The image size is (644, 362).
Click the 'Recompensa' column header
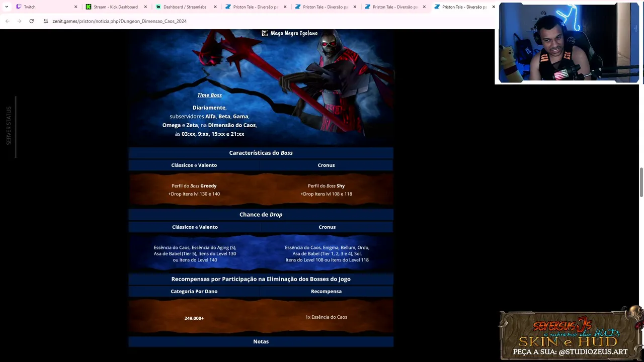[x=326, y=292]
